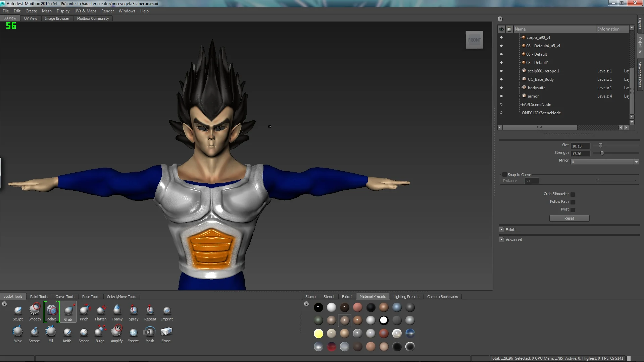The height and width of the screenshot is (362, 644).
Task: Switch to the Lighting Presets tab
Action: pos(406,297)
